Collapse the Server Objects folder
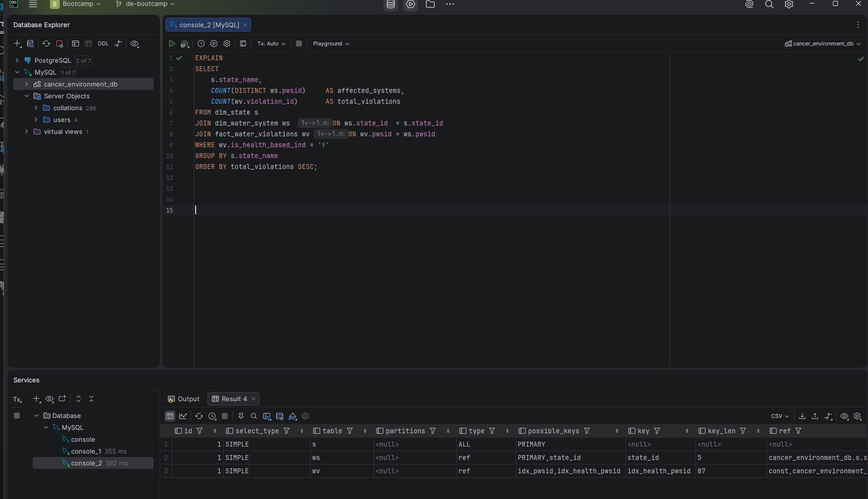This screenshot has width=868, height=499. pos(27,96)
